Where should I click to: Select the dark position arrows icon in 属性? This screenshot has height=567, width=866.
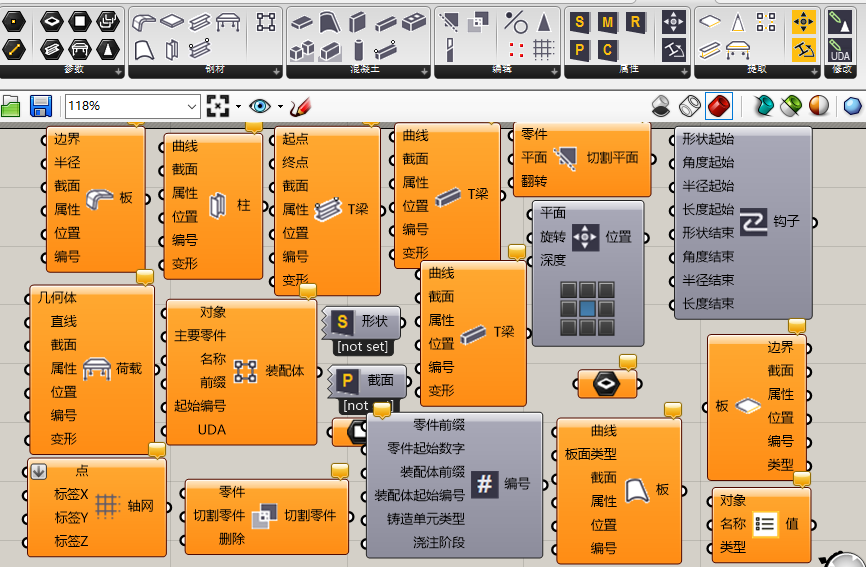pyautogui.click(x=674, y=23)
